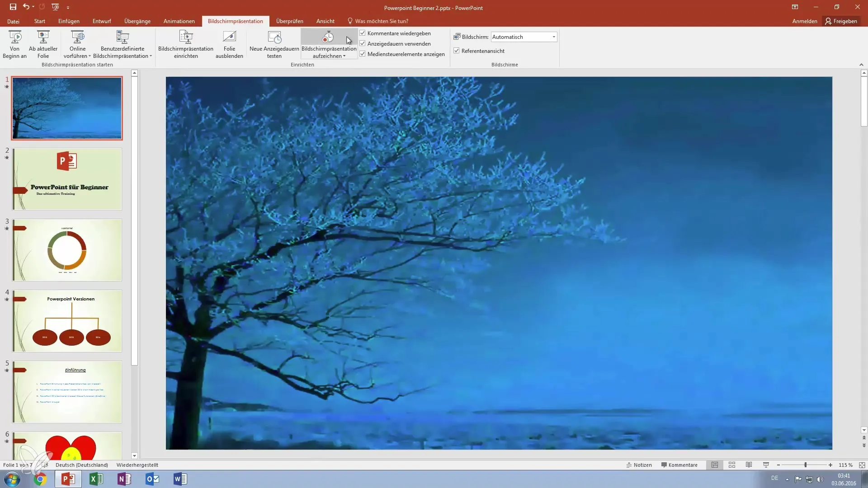
Task: Switch to the Entwurf tab
Action: coord(102,21)
